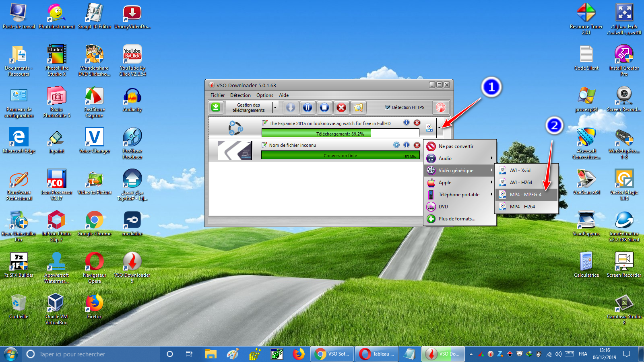Stop downloads with the toolbar stop button

tap(324, 107)
